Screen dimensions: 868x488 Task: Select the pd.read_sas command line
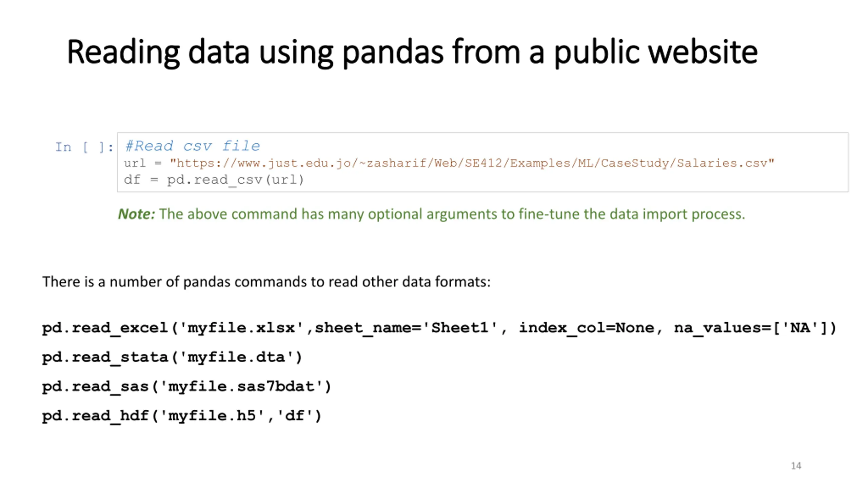coord(186,387)
